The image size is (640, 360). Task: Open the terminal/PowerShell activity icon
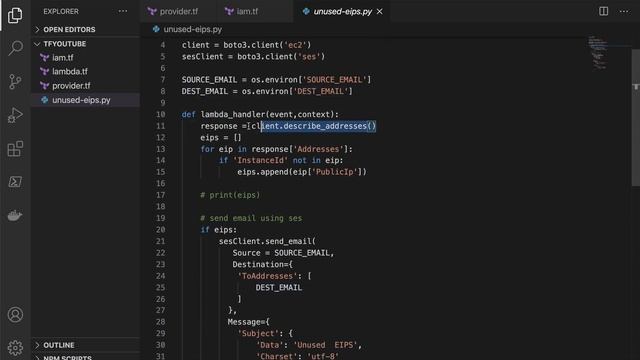point(15,182)
